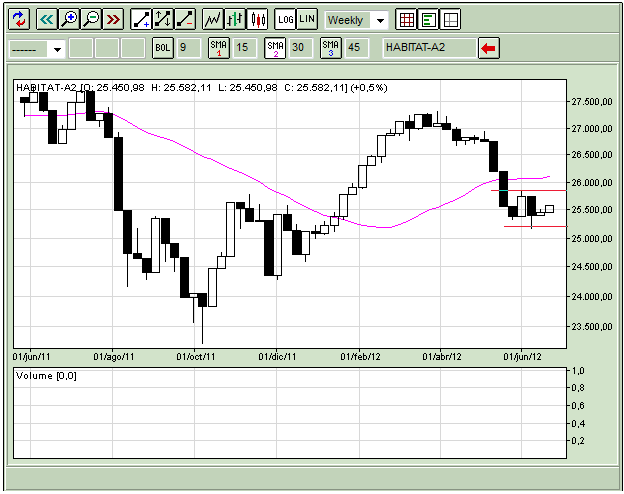Click the 01/ago/11 date axis label
The image size is (624, 494).
pos(114,357)
